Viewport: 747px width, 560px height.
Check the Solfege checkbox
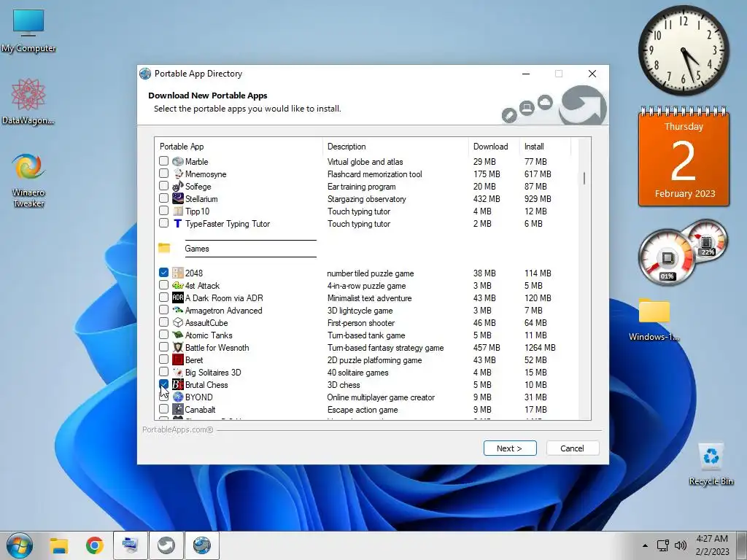point(163,186)
